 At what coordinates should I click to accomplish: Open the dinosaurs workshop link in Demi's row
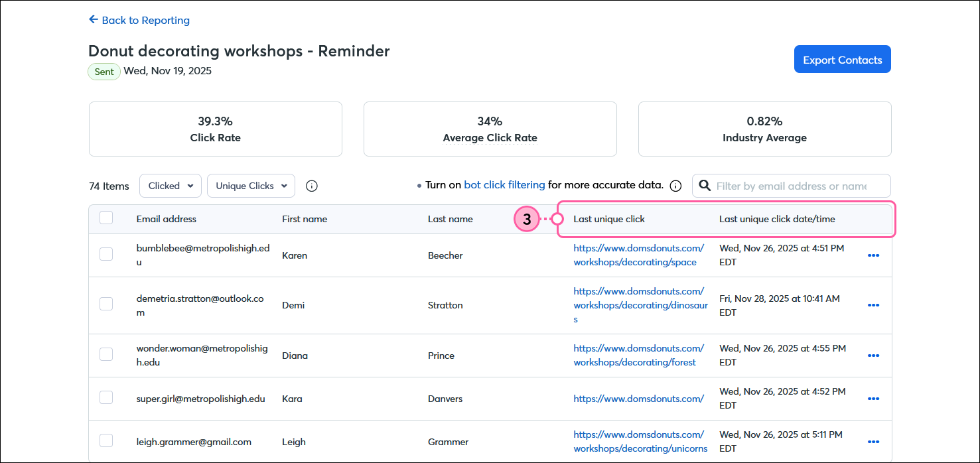point(640,305)
